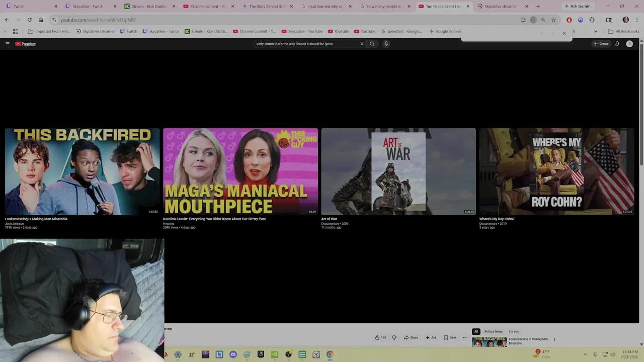Open Imported From Fire... bookmarks folder
The width and height of the screenshot is (644, 362).
coord(49,31)
